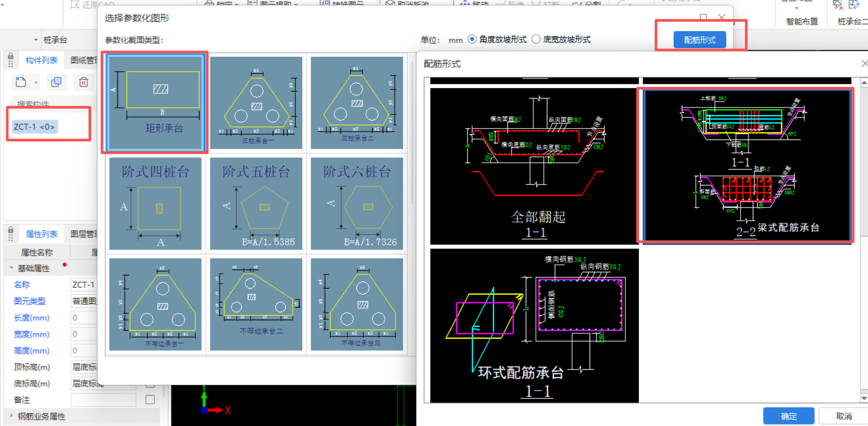
Task: Click the 宽度(mm) property label
Action: point(31,334)
